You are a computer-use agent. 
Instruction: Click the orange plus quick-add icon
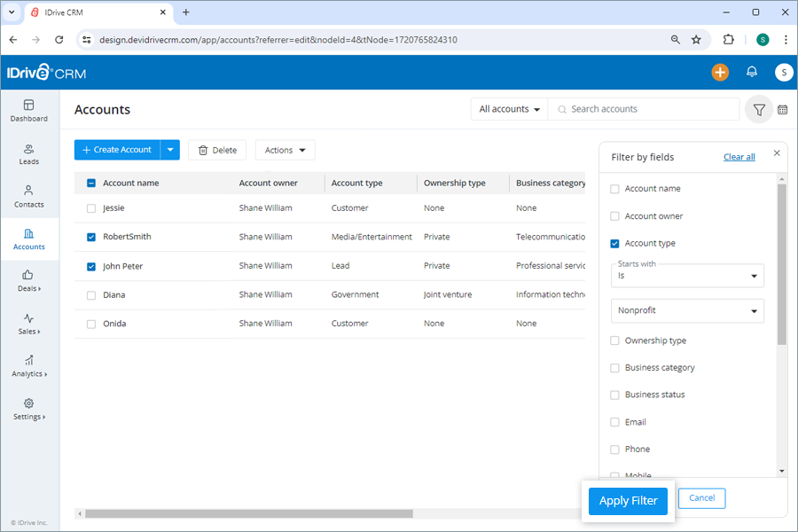coord(720,72)
